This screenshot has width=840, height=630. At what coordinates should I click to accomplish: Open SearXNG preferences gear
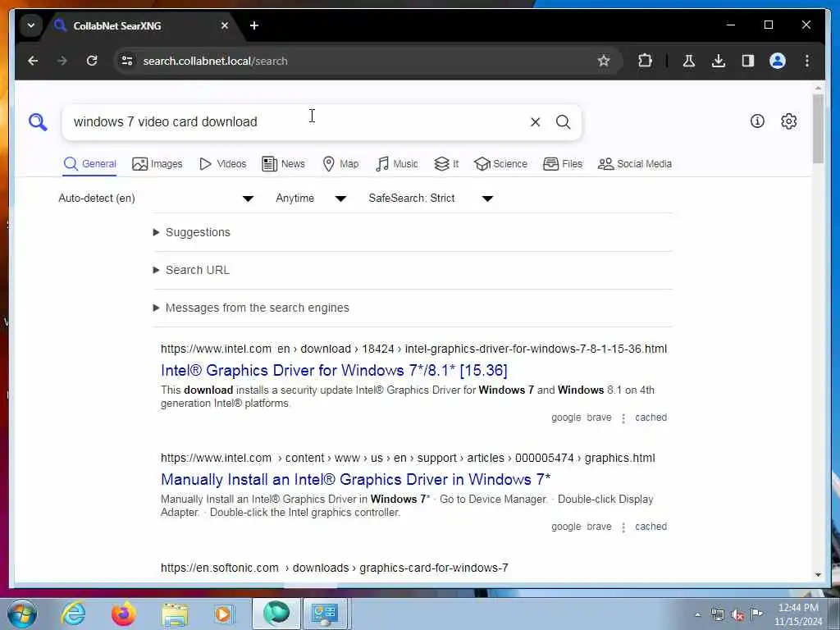(x=788, y=121)
